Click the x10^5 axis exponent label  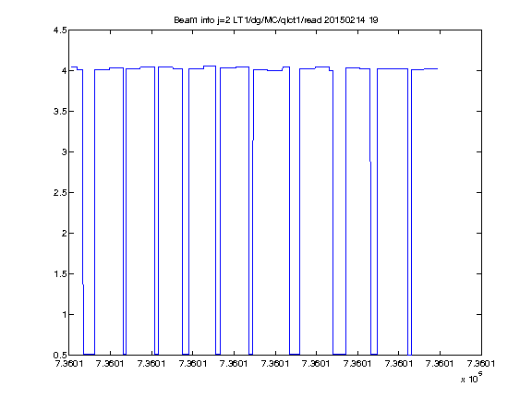point(472,378)
